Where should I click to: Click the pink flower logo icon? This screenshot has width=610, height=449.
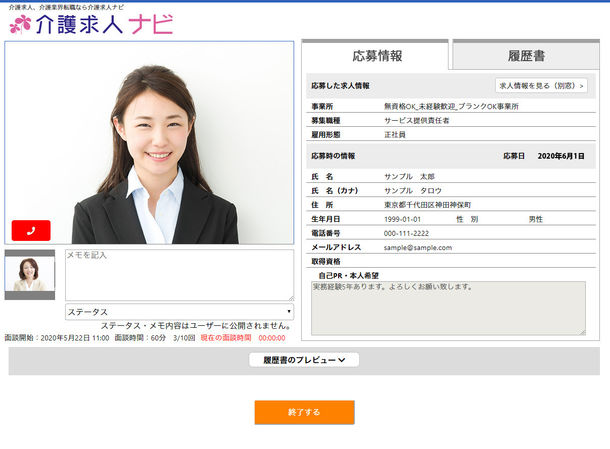click(20, 24)
